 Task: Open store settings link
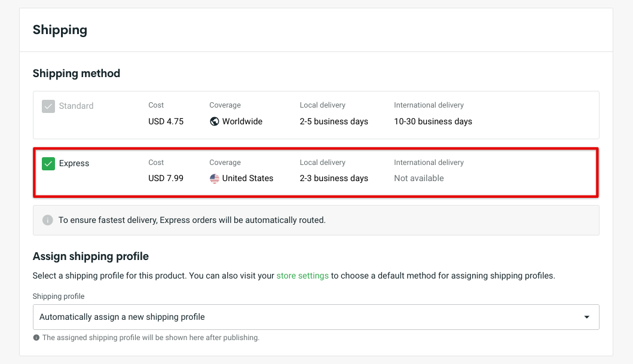tap(302, 276)
